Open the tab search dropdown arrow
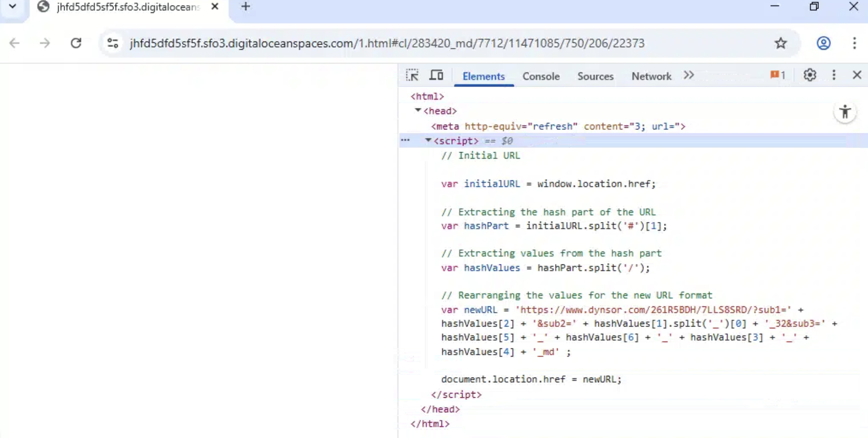The height and width of the screenshot is (438, 868). point(13,6)
